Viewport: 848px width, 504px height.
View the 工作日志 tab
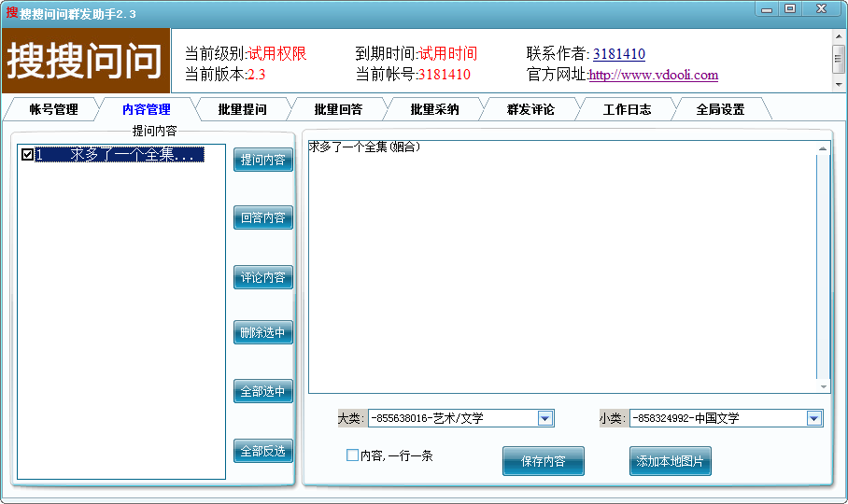click(x=627, y=109)
